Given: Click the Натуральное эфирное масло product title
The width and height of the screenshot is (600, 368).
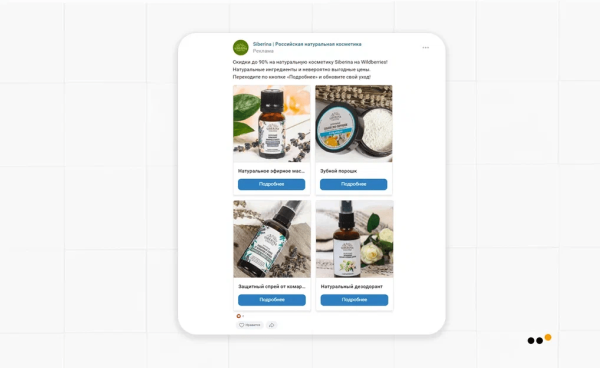Looking at the screenshot, I should coord(271,171).
